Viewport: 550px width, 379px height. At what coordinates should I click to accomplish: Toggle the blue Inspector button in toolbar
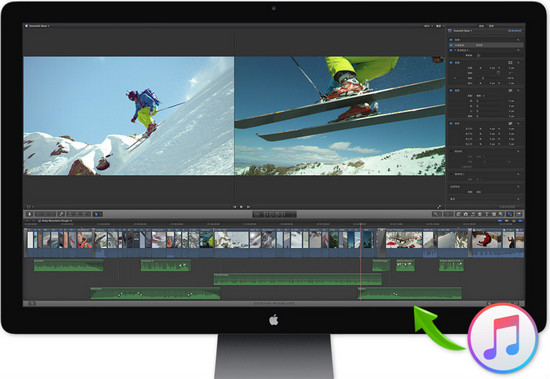510,214
